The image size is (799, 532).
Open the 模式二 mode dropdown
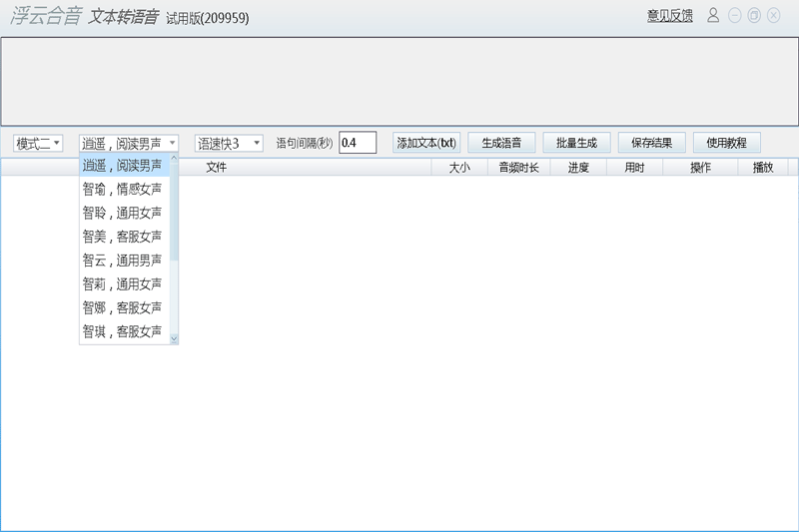(x=38, y=143)
